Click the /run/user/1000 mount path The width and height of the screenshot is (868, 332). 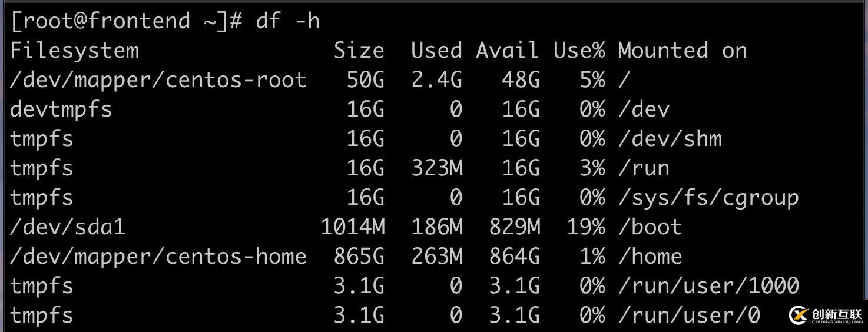pyautogui.click(x=708, y=286)
